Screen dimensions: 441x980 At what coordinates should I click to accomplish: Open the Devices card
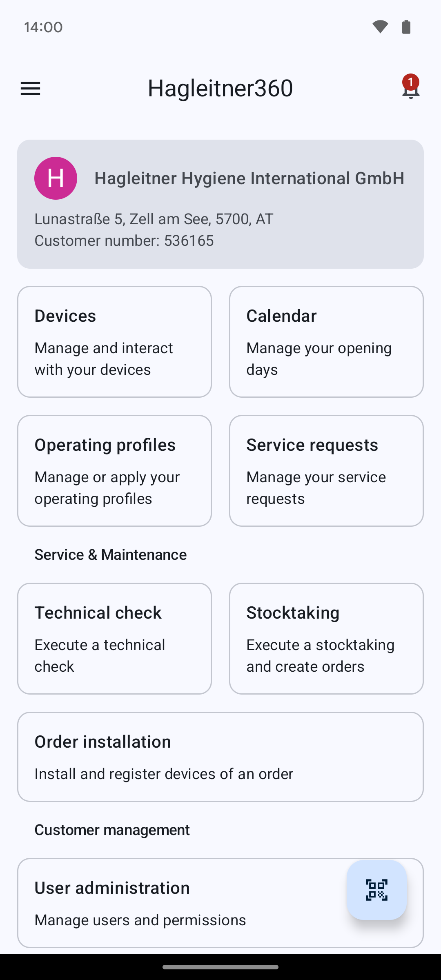click(114, 342)
